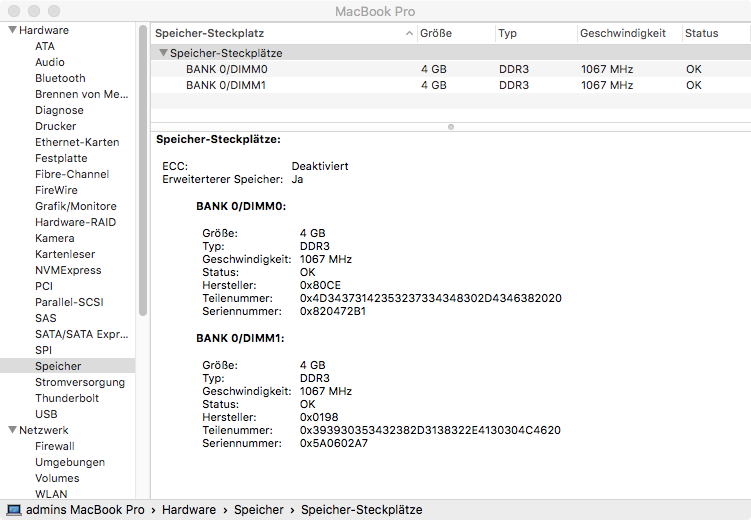Click the sidebar vertical scrollbar
751x520 pixels.
pos(143,171)
